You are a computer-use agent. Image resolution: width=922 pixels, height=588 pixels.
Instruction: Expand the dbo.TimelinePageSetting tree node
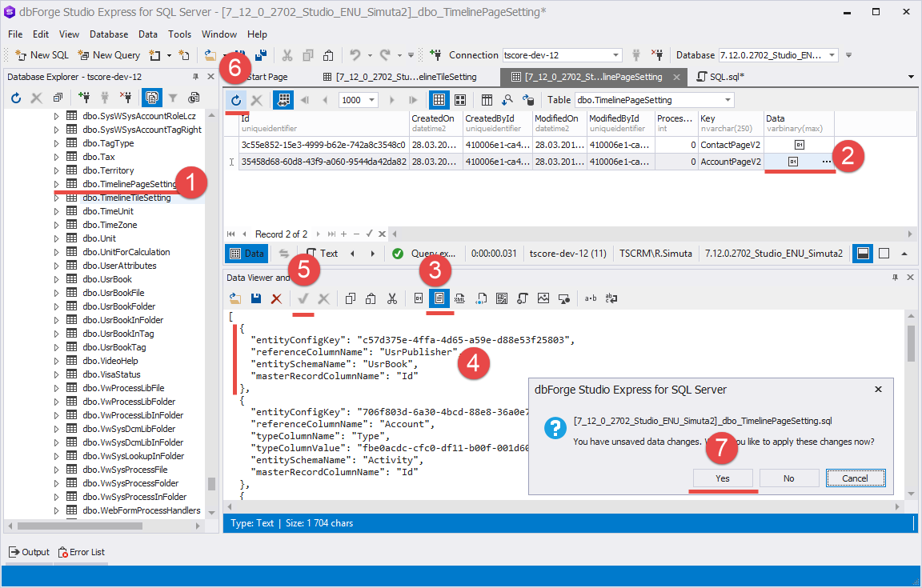(56, 184)
